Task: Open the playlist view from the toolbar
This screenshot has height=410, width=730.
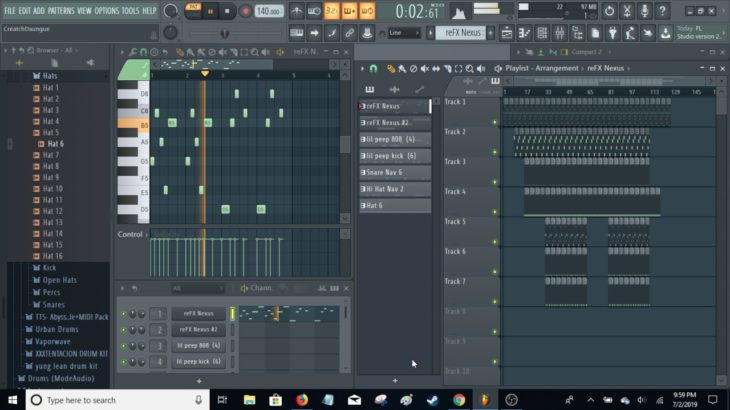Action: point(507,33)
